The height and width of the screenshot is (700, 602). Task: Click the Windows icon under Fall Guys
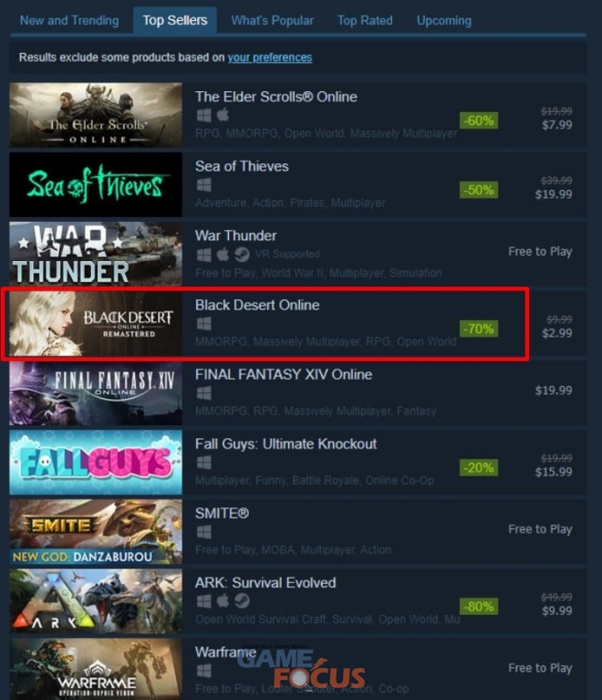(x=204, y=463)
